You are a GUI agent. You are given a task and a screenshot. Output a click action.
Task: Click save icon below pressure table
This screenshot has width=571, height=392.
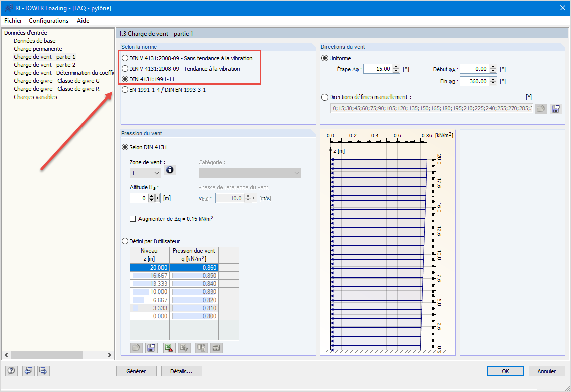[x=151, y=348]
